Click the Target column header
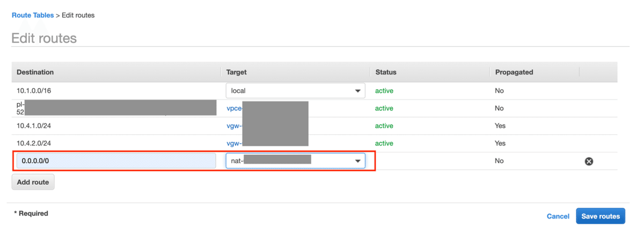 (x=237, y=72)
